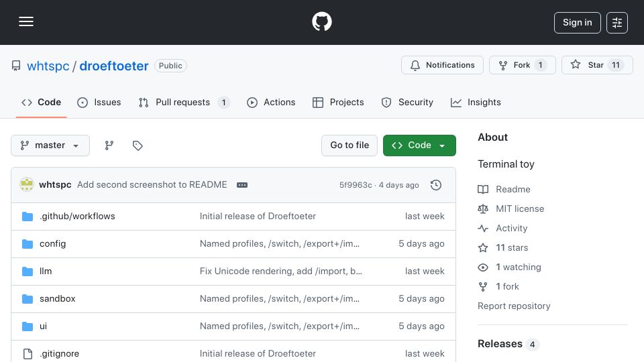Click the star icon beside 11 stars
This screenshot has width=644, height=362.
point(483,248)
